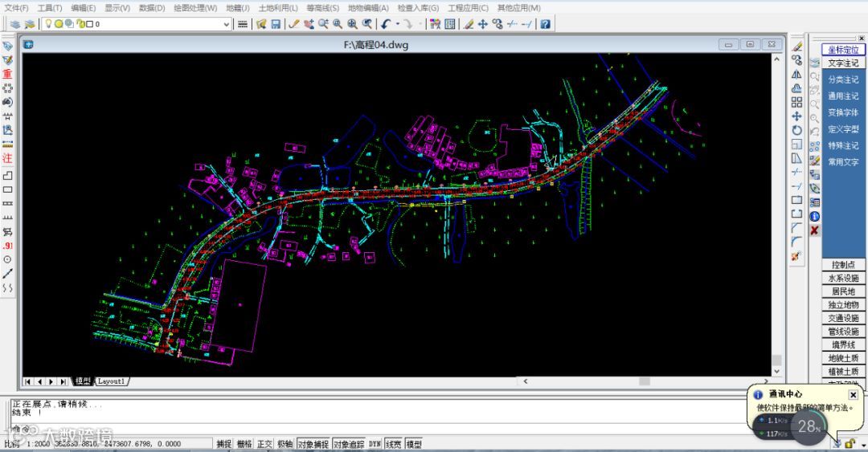Viewport: 868px width, 452px height.
Task: Click the open drawing folder icon
Action: (x=261, y=24)
